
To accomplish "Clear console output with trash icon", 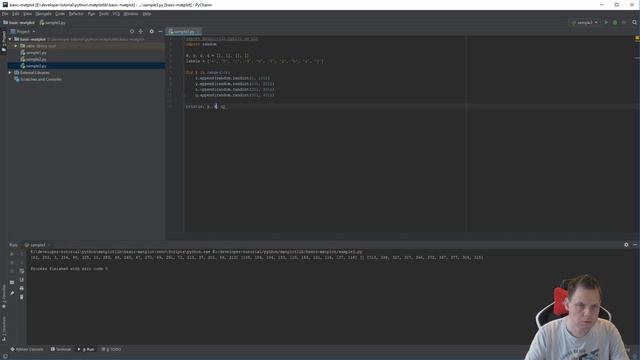I will (22, 297).
